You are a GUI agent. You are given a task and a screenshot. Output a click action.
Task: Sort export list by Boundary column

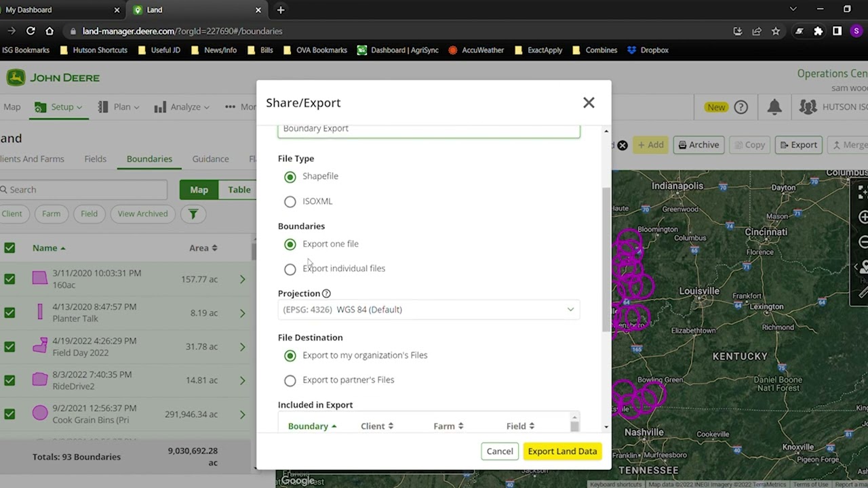pyautogui.click(x=312, y=426)
